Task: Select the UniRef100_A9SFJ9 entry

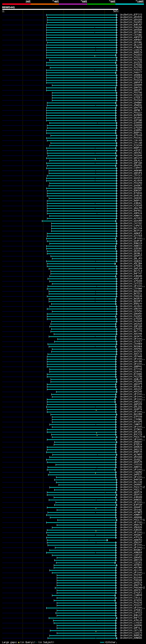Action: point(131,278)
